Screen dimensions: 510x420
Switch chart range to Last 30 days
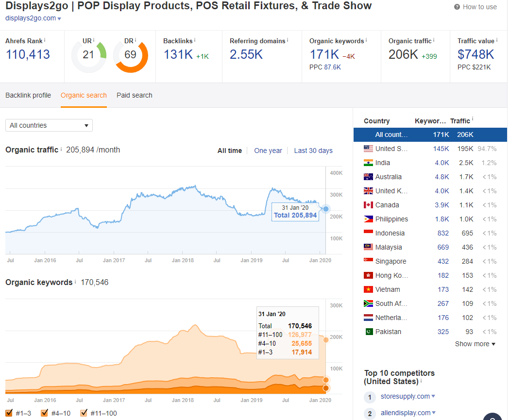(x=313, y=151)
